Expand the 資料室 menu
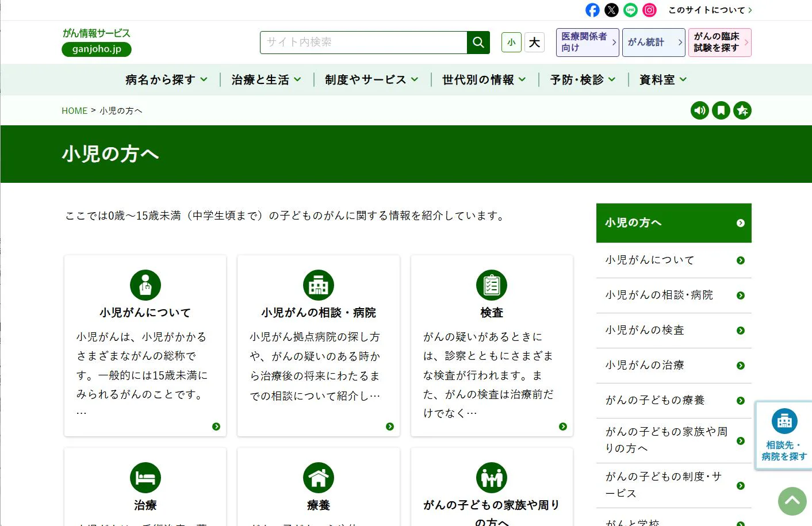Screen dimensions: 812x526 [x=663, y=80]
